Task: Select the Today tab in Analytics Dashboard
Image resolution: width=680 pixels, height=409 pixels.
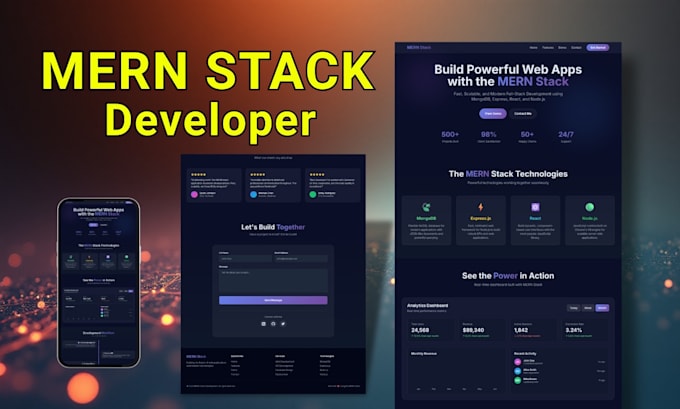Action: click(574, 308)
